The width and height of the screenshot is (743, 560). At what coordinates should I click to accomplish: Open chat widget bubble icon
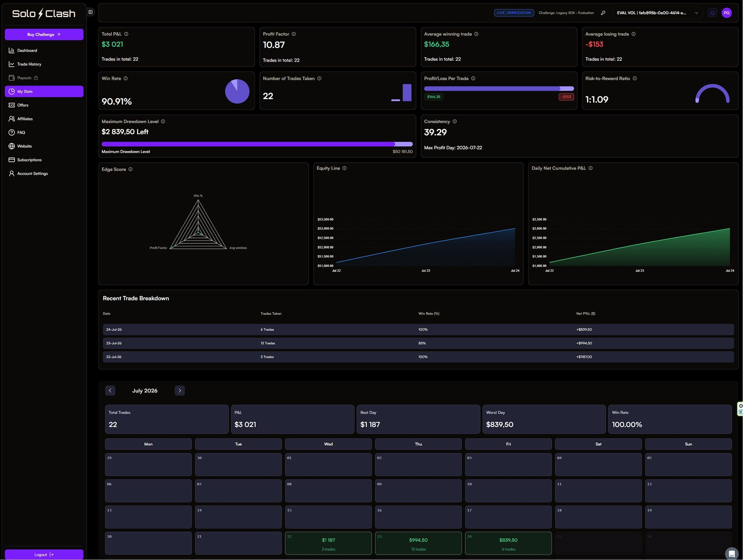point(732,553)
